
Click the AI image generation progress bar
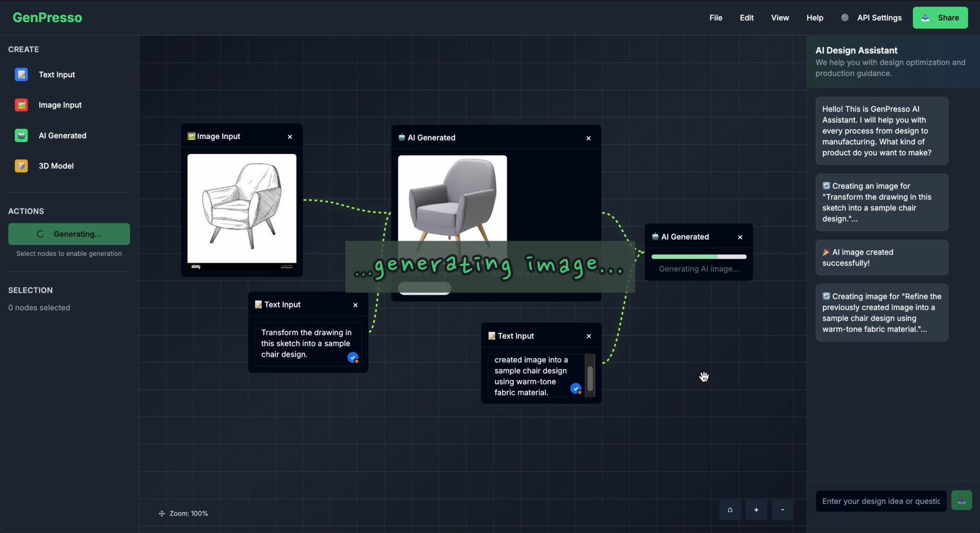(699, 257)
